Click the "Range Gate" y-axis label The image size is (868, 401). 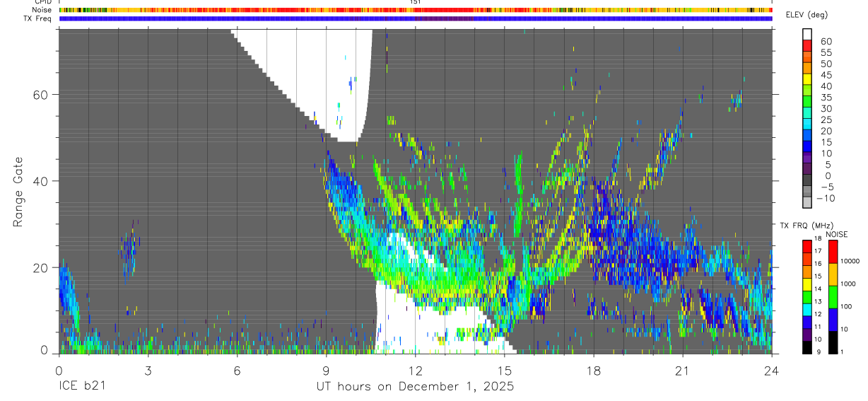(x=18, y=192)
